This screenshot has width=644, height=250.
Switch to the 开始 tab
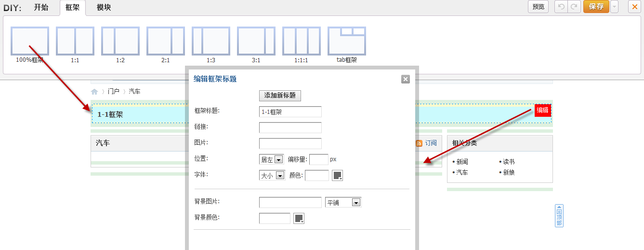[x=41, y=7]
